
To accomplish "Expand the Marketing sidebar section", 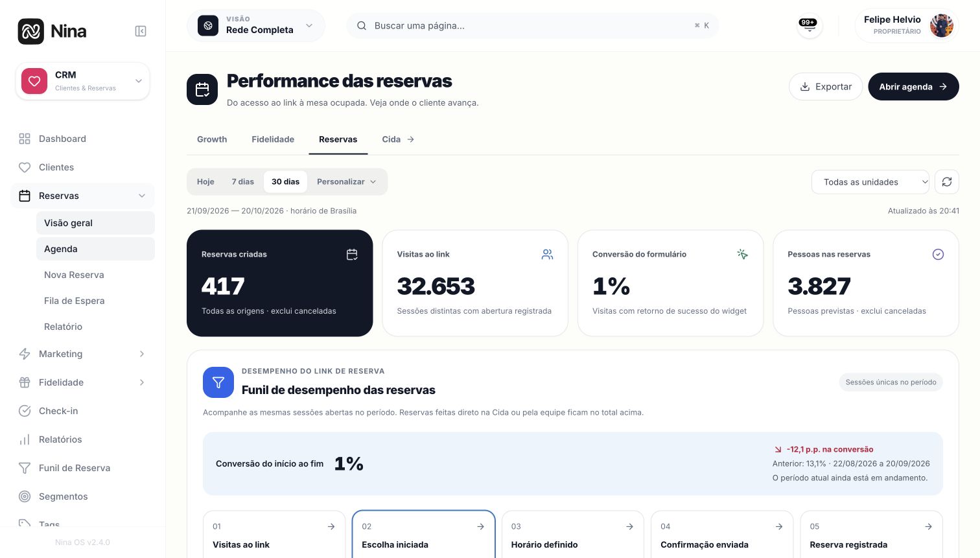I will [x=82, y=354].
